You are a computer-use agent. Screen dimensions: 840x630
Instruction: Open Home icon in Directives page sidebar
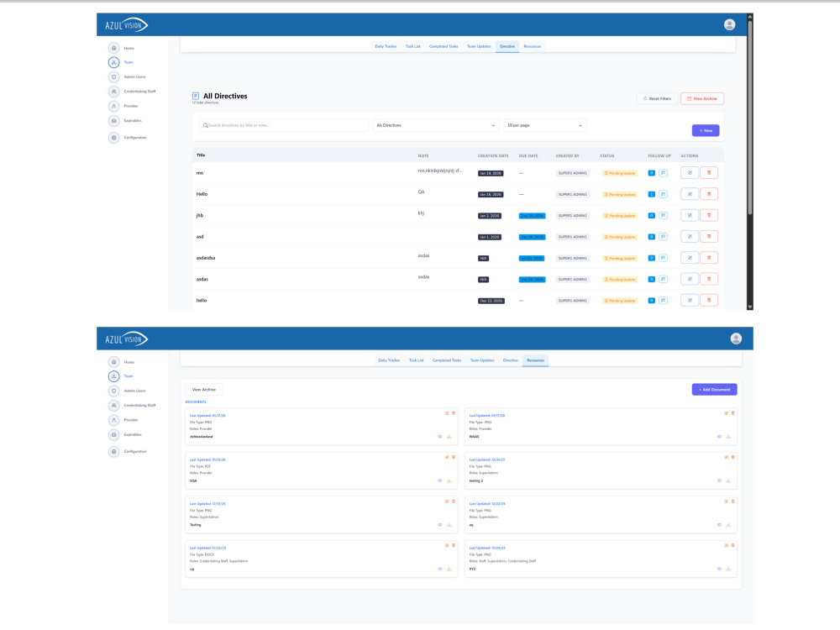[113, 48]
